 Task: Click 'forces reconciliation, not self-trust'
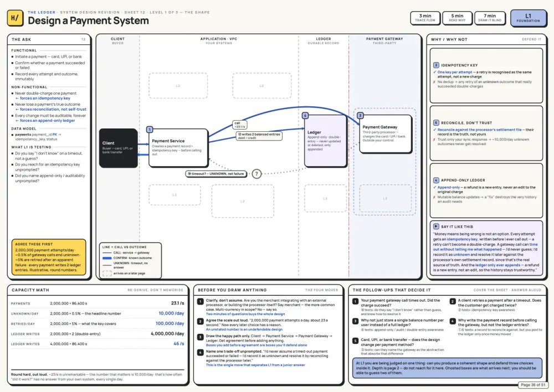[x=50, y=109]
